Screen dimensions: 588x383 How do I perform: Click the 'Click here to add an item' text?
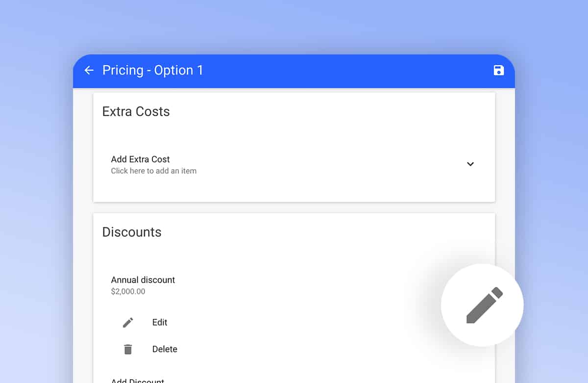pos(154,171)
